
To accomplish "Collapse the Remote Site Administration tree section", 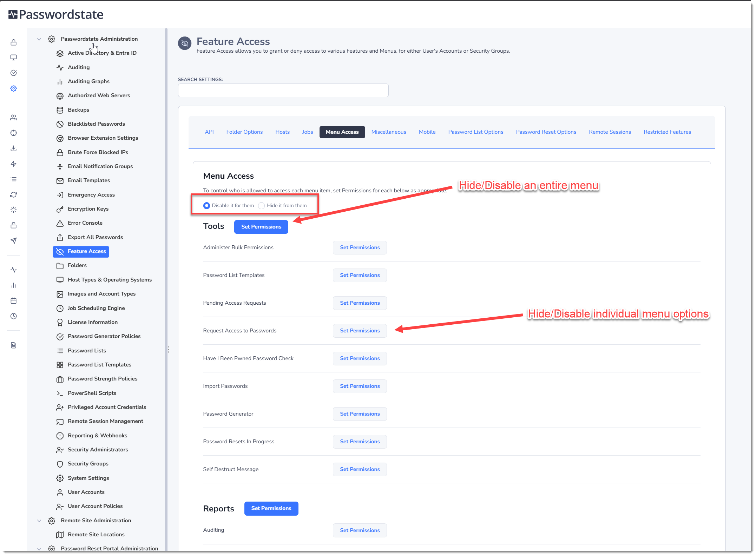I will point(39,521).
